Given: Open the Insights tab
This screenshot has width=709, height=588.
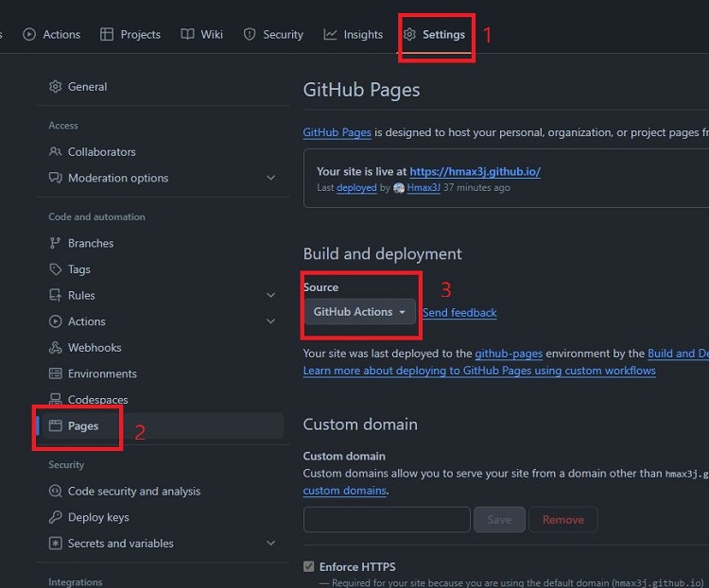Looking at the screenshot, I should tap(354, 34).
